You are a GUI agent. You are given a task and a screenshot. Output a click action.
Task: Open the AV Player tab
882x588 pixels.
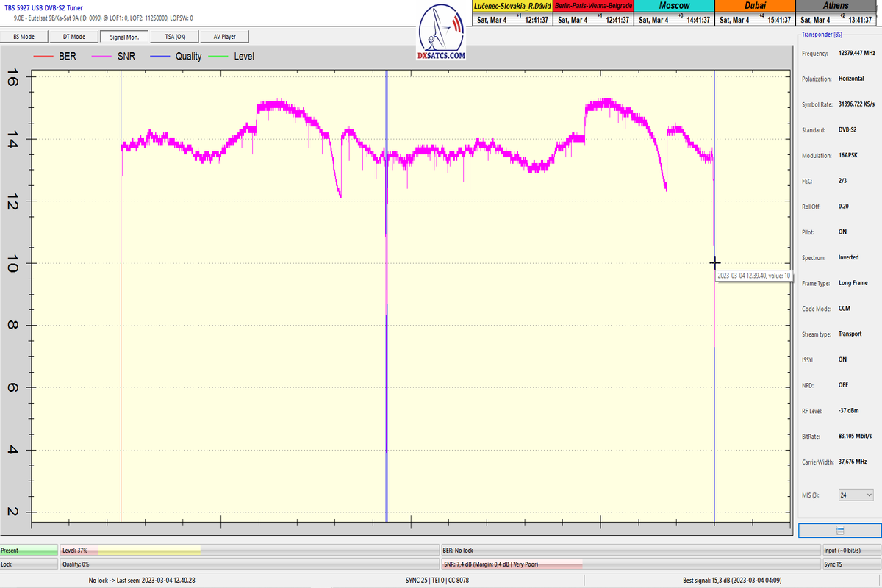[x=225, y=36]
